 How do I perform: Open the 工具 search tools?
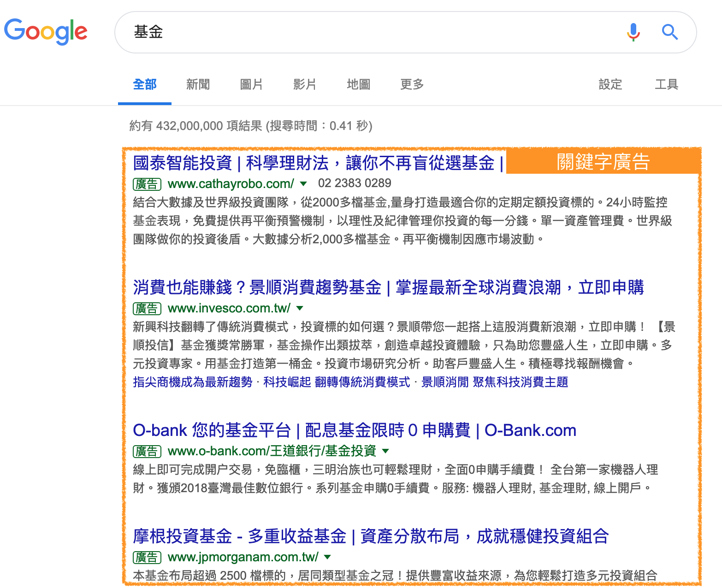tap(666, 84)
